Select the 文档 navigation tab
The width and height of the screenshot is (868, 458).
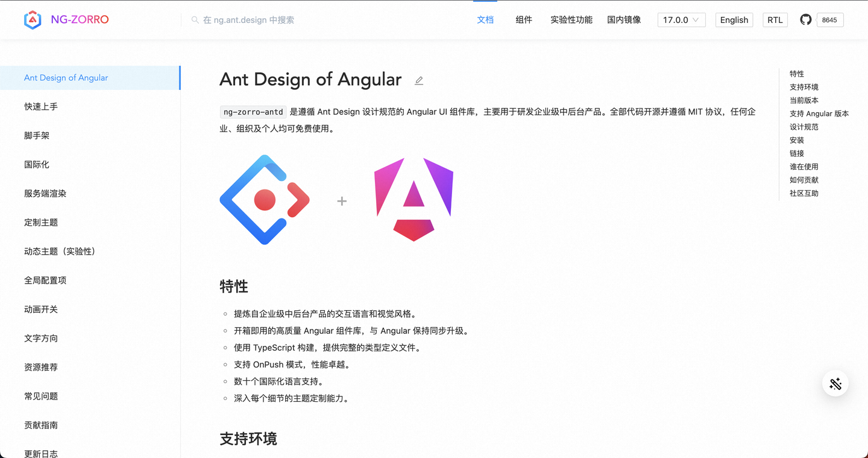tap(485, 19)
